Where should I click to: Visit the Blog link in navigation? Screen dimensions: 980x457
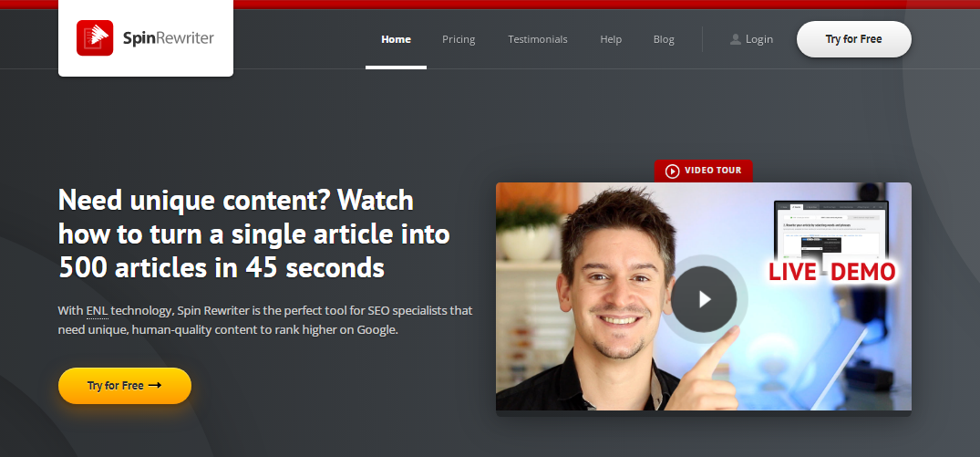[664, 39]
